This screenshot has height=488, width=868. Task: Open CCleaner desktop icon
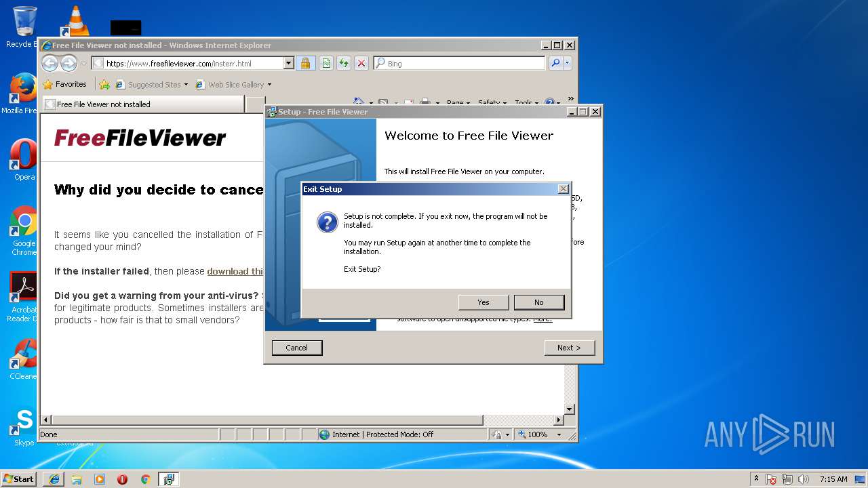pyautogui.click(x=23, y=359)
